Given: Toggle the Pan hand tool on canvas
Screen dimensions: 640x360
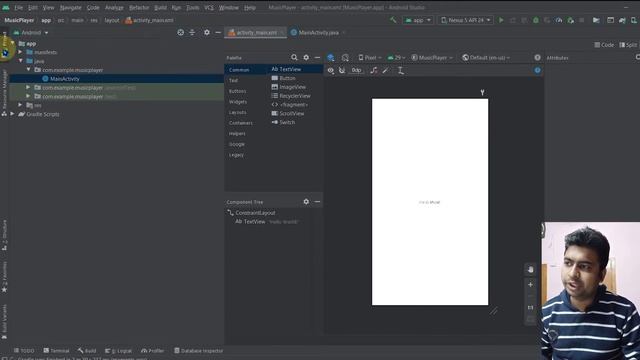Looking at the screenshot, I should [530, 269].
